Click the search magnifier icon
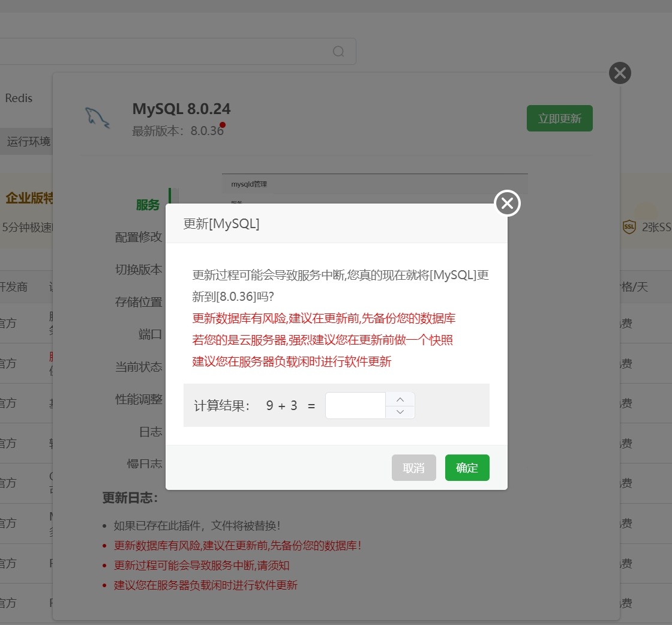 [338, 52]
